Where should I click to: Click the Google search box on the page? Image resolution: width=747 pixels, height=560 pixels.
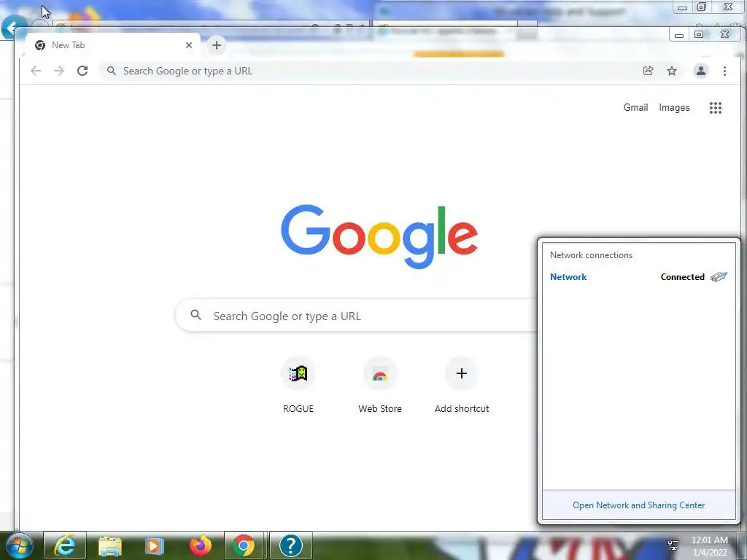click(x=356, y=316)
